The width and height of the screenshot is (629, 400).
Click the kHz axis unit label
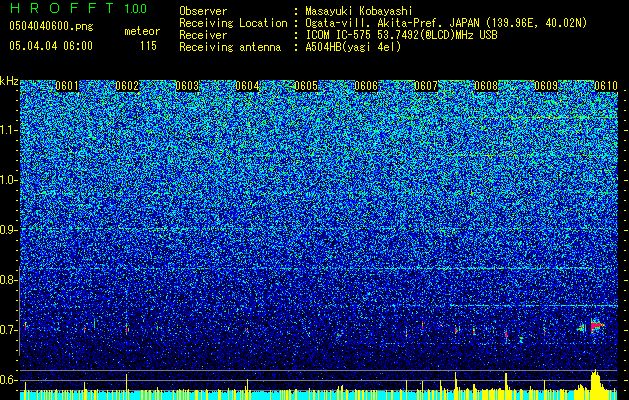coord(9,81)
